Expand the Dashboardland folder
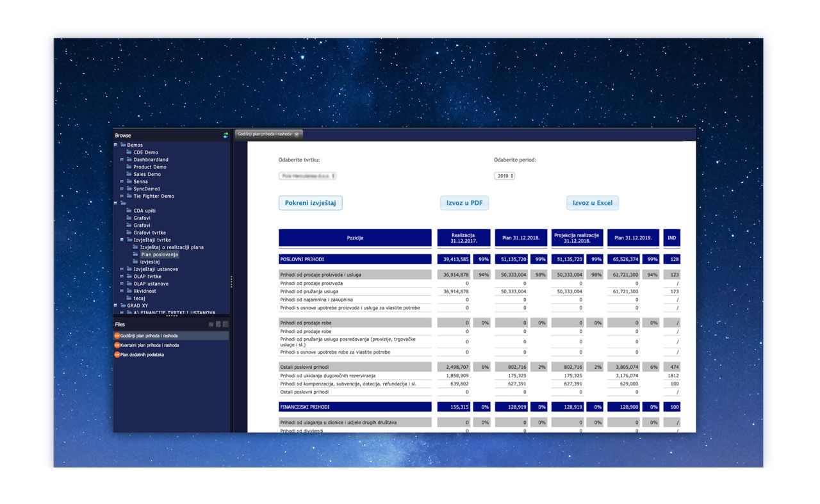The width and height of the screenshot is (820, 504). coord(122,159)
